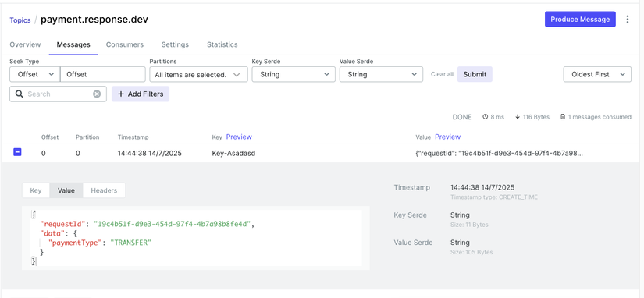Click the Offset column header
The width and height of the screenshot is (644, 298).
click(x=50, y=137)
